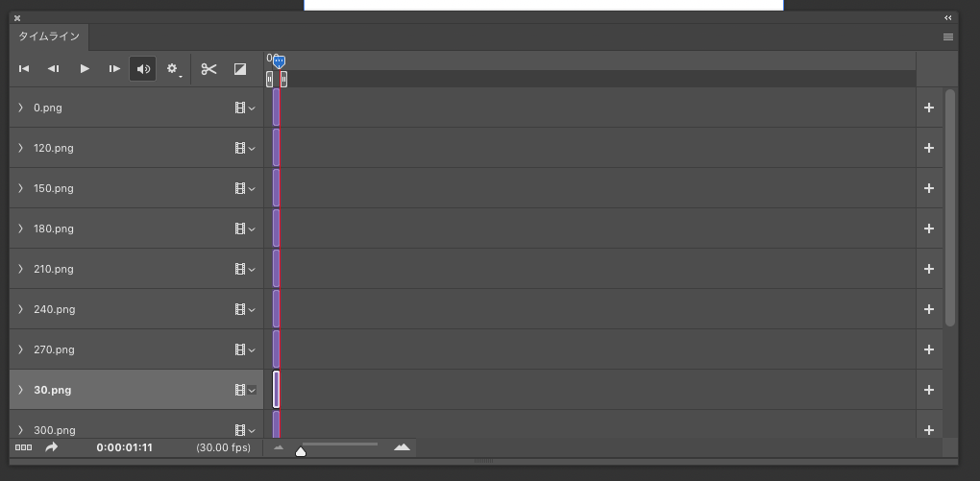This screenshot has height=481, width=980.
Task: Add media to the 210.png track
Action: [929, 269]
